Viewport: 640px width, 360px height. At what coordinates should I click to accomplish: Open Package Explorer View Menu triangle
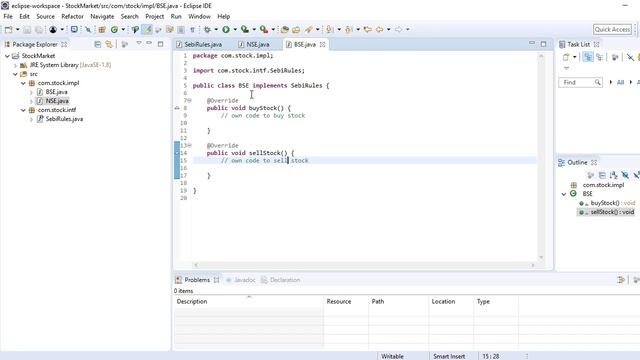[x=139, y=43]
